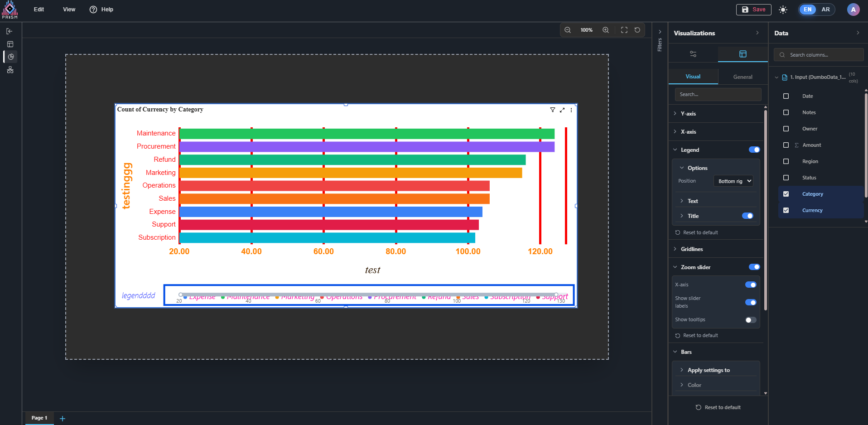Open the legend Position dropdown

(x=733, y=181)
